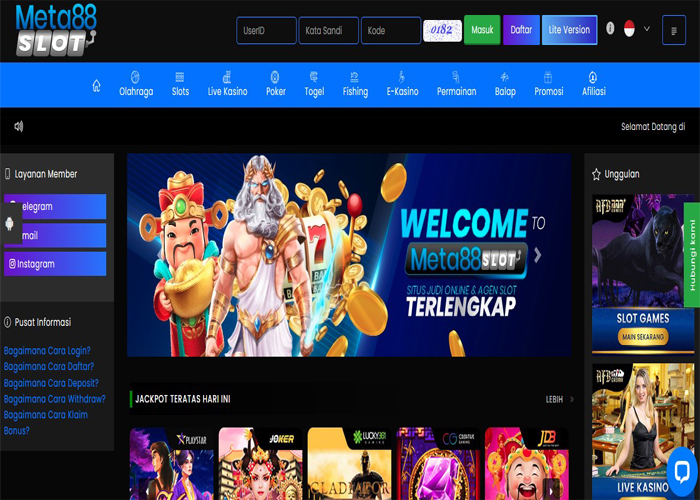Viewport: 700px width, 500px height.
Task: Select the Permainan menu item
Action: coord(456,84)
